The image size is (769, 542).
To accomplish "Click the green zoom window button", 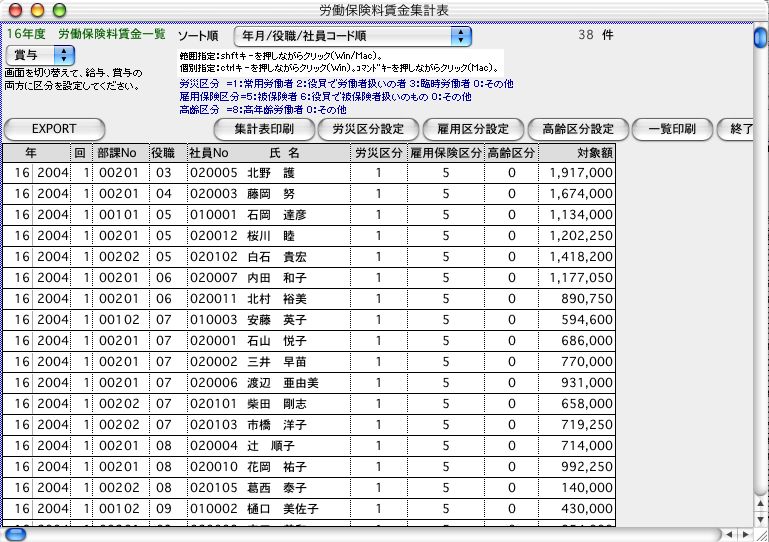I will click(x=57, y=9).
